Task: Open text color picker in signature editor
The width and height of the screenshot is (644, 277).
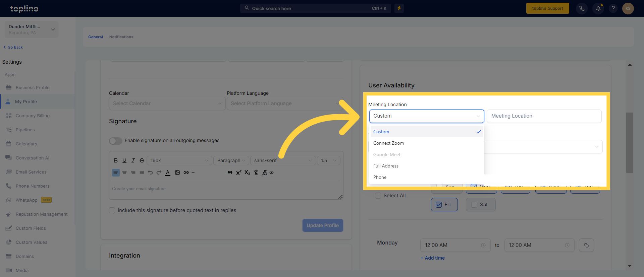Action: coord(168,172)
